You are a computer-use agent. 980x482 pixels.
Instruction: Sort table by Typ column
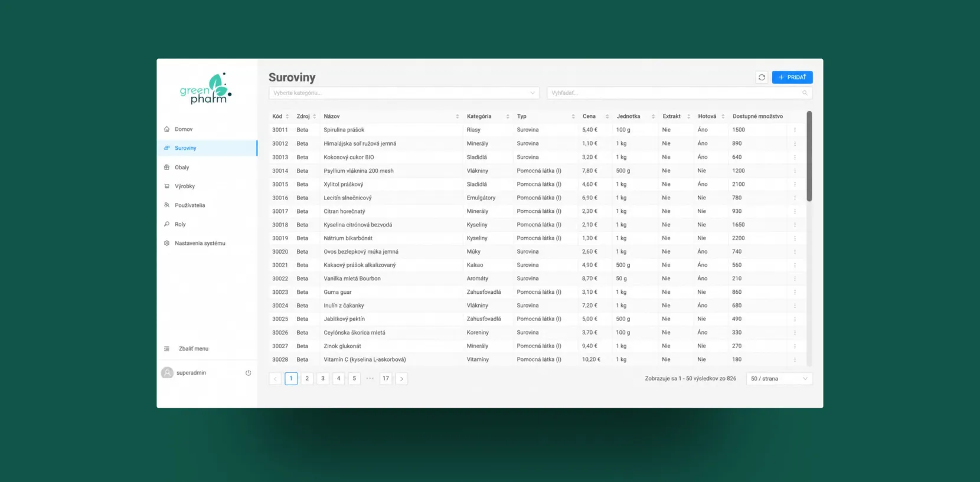(545, 116)
